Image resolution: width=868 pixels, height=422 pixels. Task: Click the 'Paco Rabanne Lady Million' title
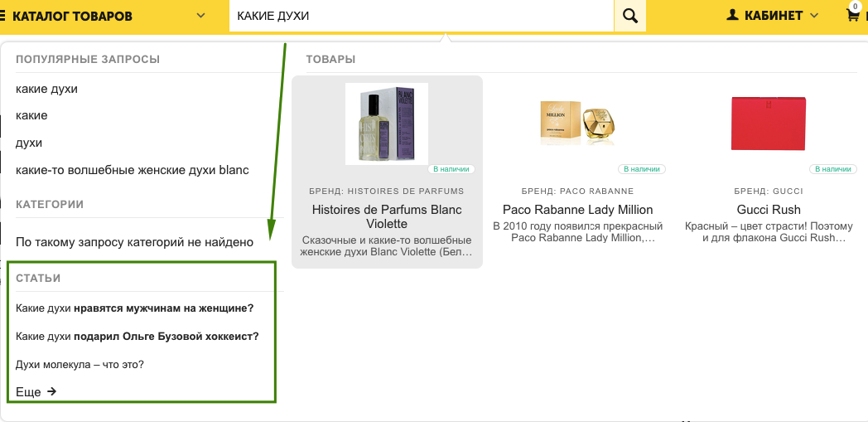click(578, 210)
